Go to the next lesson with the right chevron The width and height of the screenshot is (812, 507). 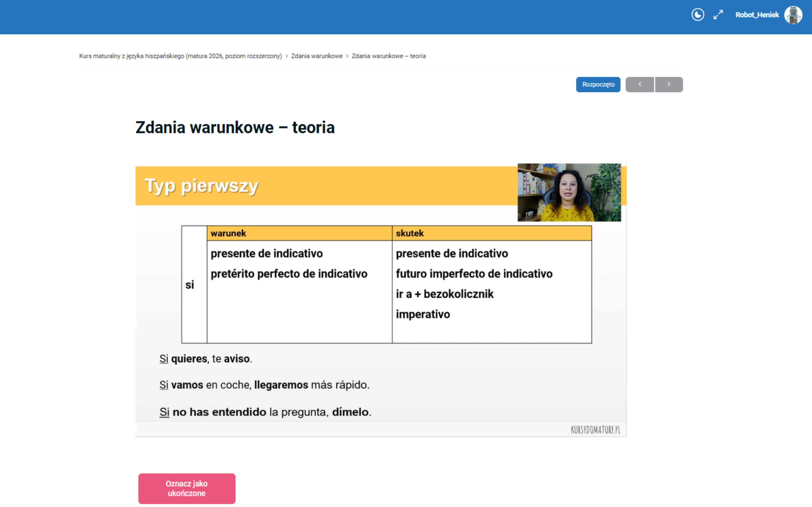pyautogui.click(x=669, y=84)
